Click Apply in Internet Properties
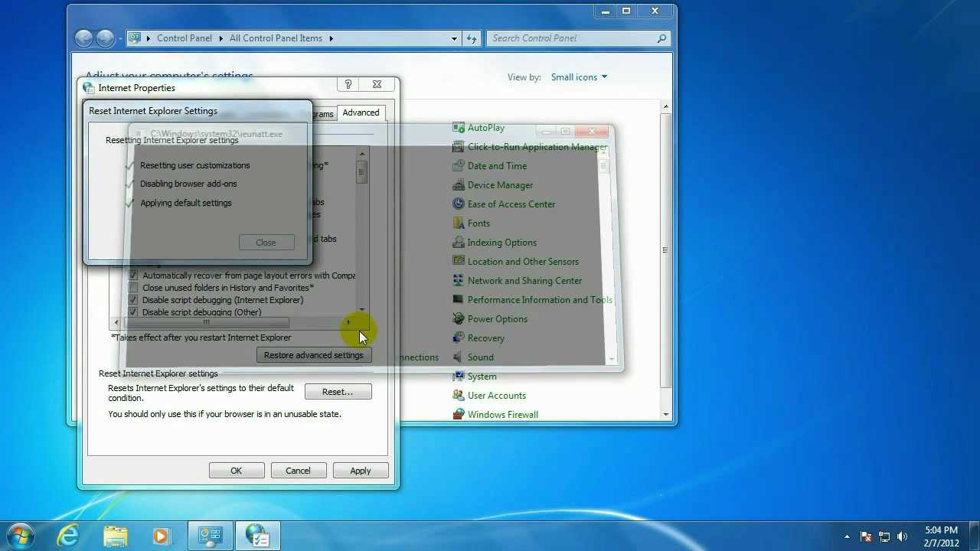This screenshot has height=551, width=980. [361, 471]
